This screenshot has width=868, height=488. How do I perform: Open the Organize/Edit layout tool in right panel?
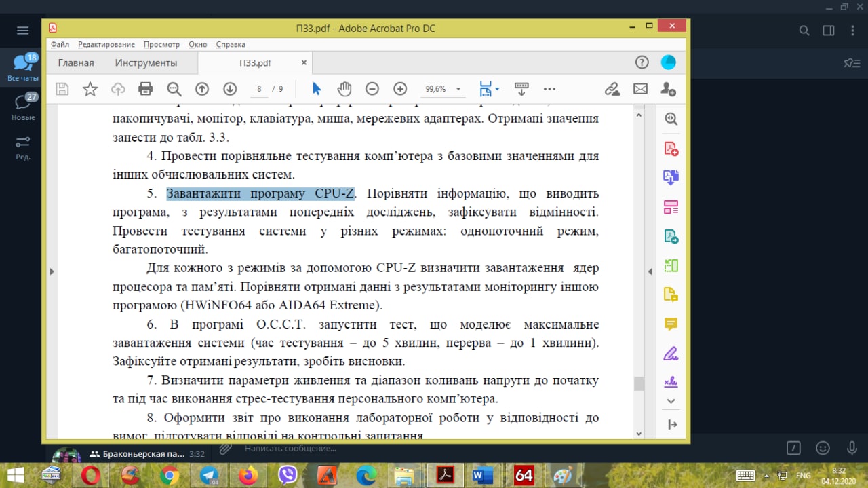click(x=671, y=207)
